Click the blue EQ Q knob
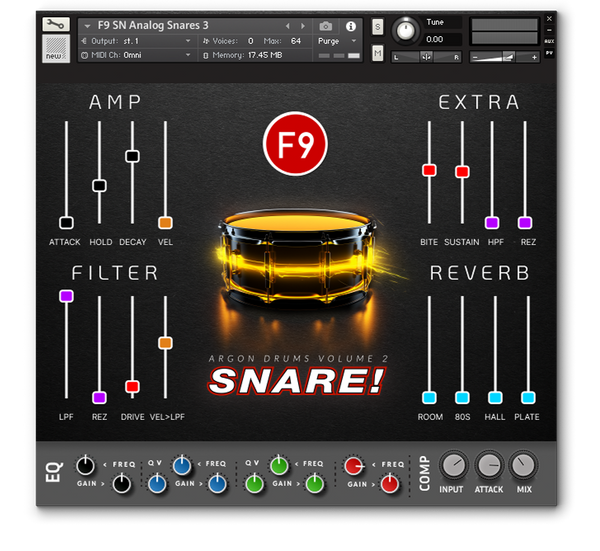The width and height of the screenshot is (600, 551). click(157, 484)
